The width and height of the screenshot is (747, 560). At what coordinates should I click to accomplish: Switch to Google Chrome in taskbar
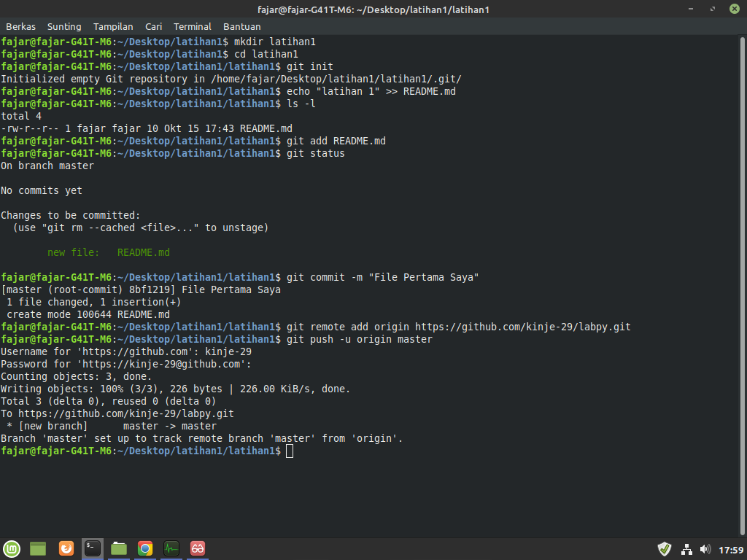click(x=145, y=548)
